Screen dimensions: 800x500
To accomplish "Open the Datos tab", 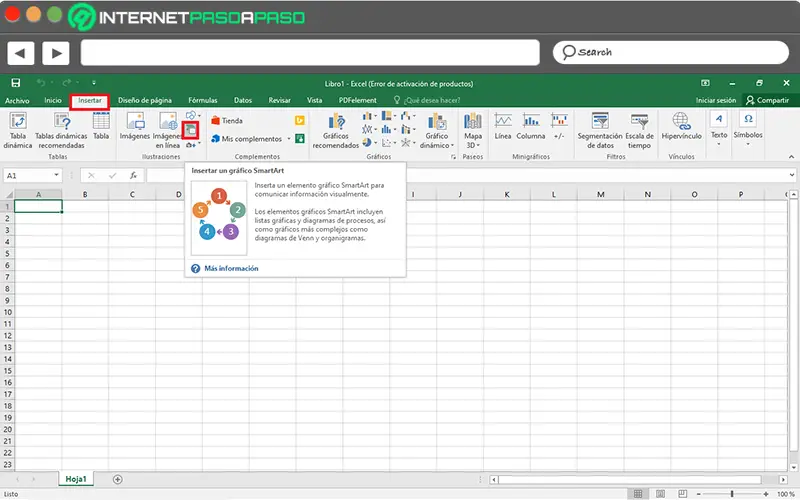I will (x=243, y=101).
